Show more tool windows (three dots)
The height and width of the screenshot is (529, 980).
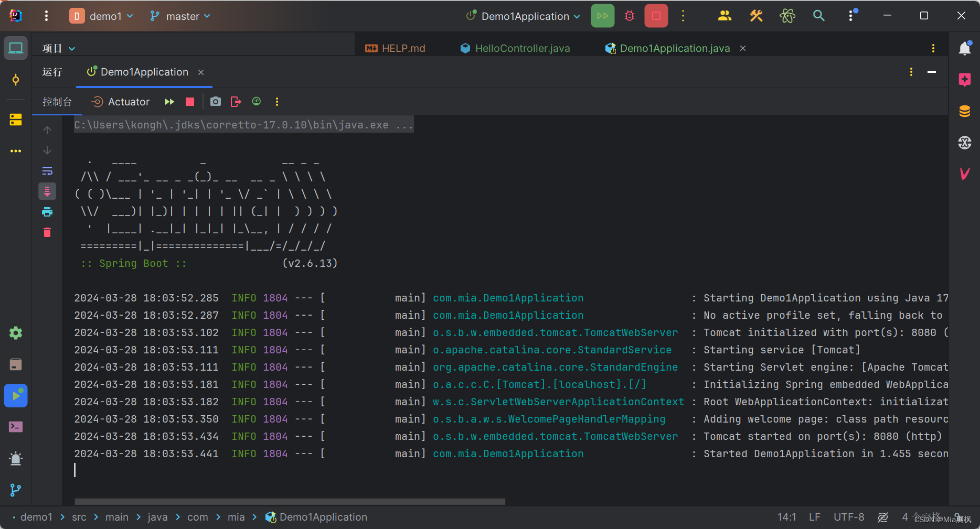pos(16,151)
